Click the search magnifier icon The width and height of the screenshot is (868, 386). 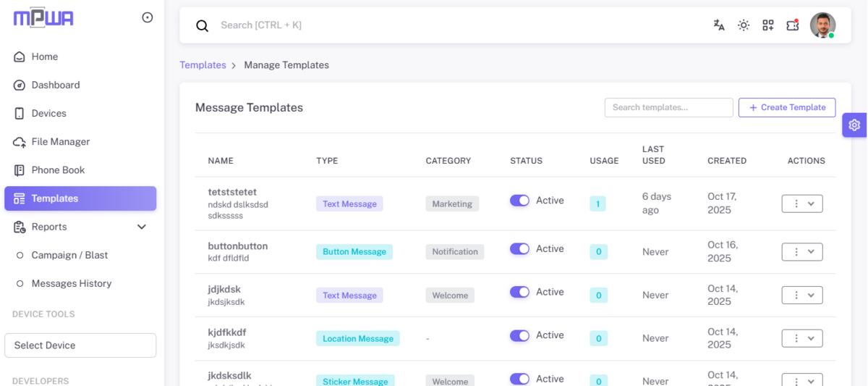203,25
